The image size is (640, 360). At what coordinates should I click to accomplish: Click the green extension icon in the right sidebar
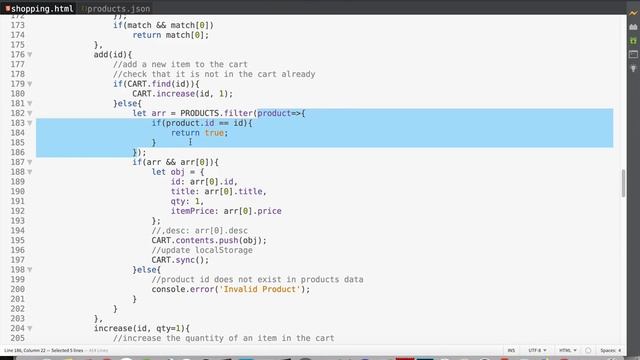coord(633,40)
